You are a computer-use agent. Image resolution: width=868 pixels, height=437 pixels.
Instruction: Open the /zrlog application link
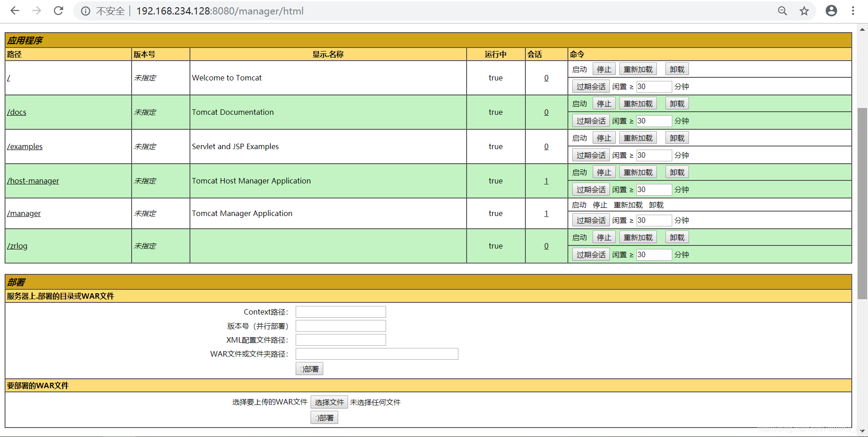pyautogui.click(x=17, y=246)
